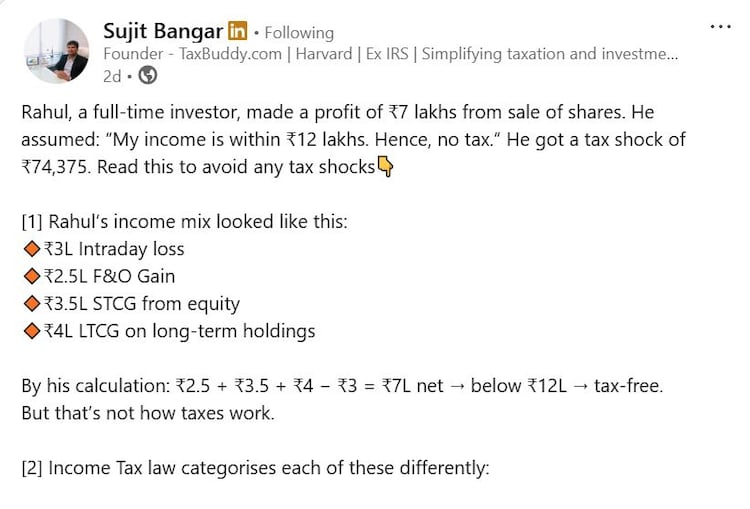Click the orange diamond before Intraday loss
The height and width of the screenshot is (509, 750).
(x=30, y=249)
